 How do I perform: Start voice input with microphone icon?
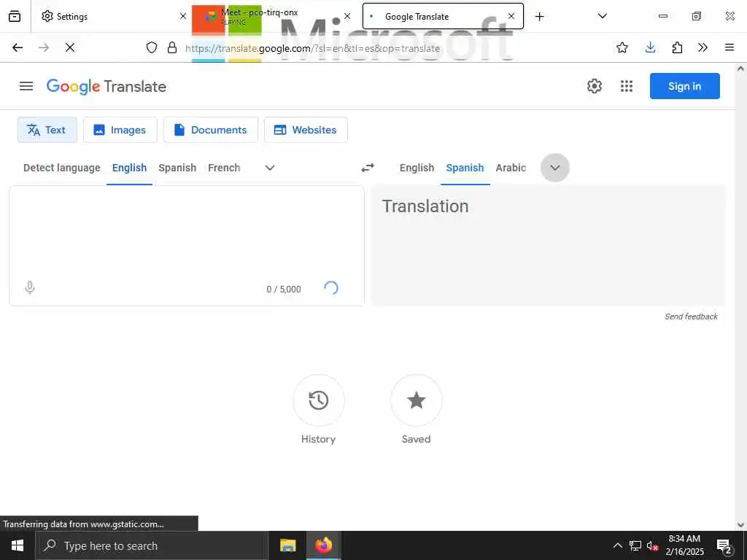(29, 287)
